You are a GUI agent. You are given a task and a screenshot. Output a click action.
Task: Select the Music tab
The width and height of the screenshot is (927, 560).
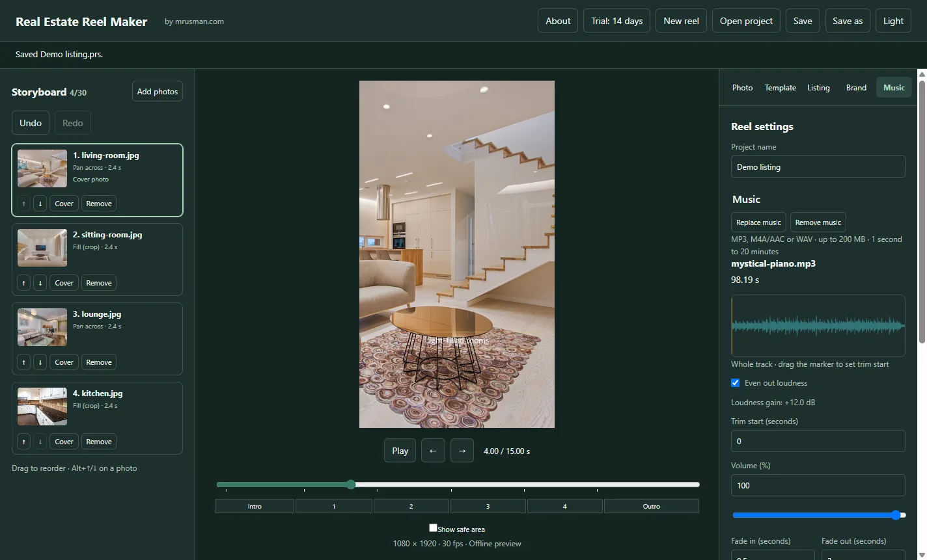[x=894, y=88]
